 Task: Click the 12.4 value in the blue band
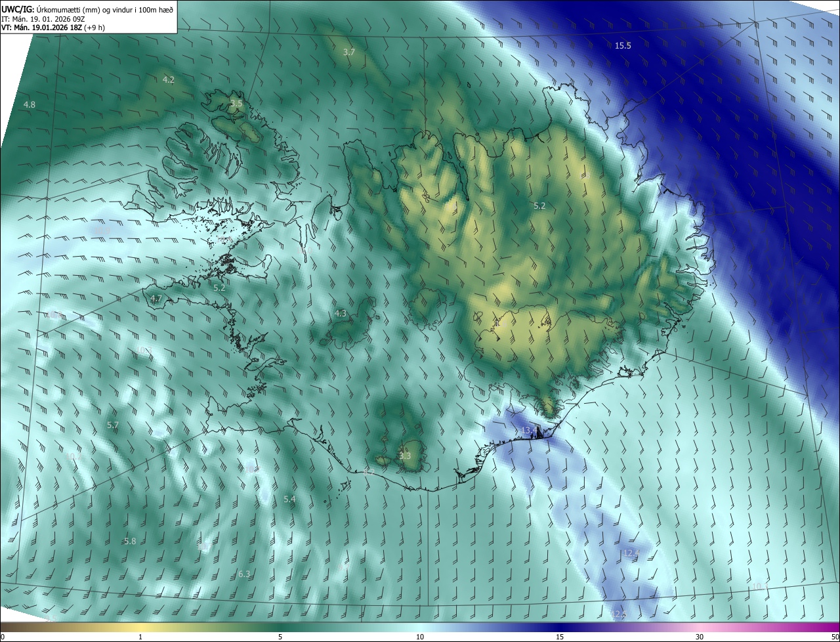[631, 553]
